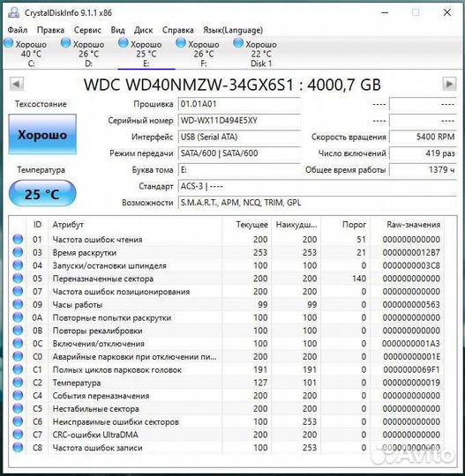Click the Raw-значения column header

coord(408,225)
